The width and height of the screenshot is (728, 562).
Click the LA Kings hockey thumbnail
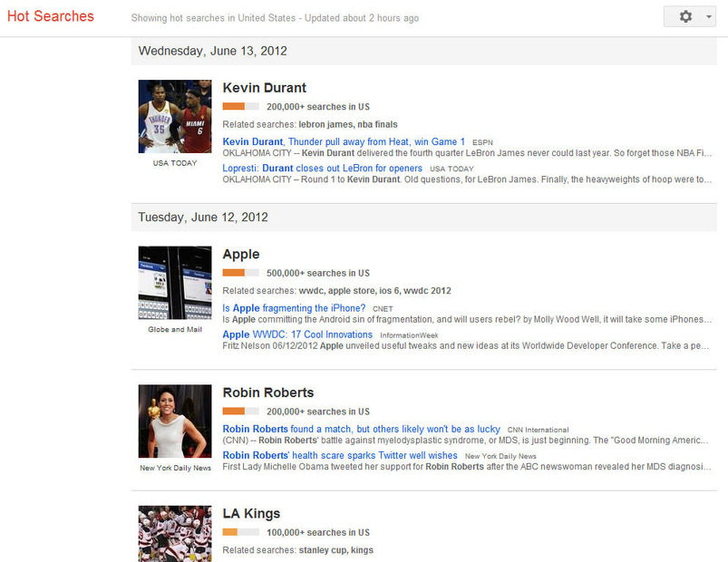coord(175,534)
